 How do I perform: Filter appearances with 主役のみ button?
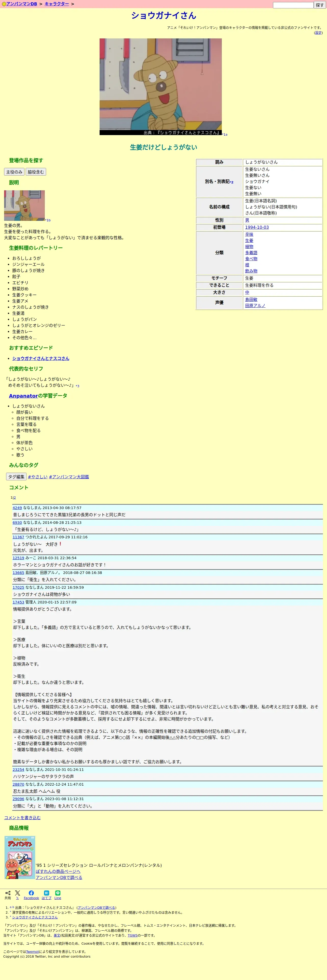[x=14, y=172]
